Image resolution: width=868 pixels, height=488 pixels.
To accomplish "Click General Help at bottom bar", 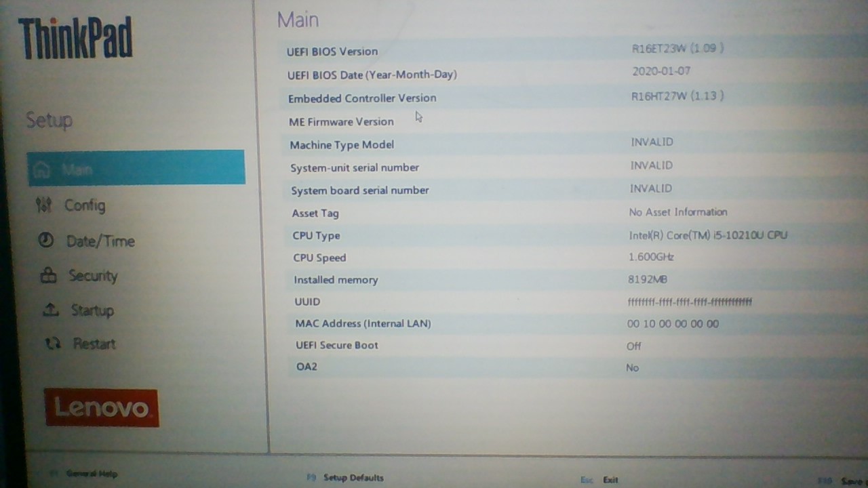I will click(92, 474).
